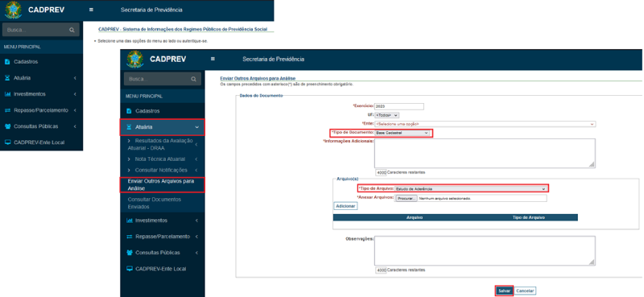Viewport: 644px width, 297px height.
Task: Click the Exercício year field
Action: (x=398, y=106)
